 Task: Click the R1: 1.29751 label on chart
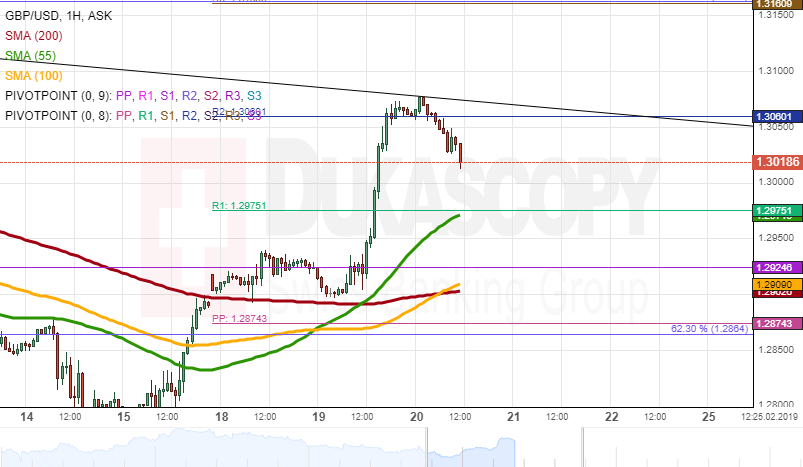click(239, 205)
